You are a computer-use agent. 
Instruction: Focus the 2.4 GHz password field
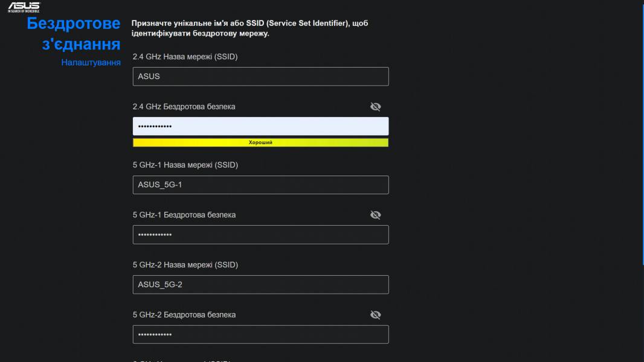tap(260, 126)
